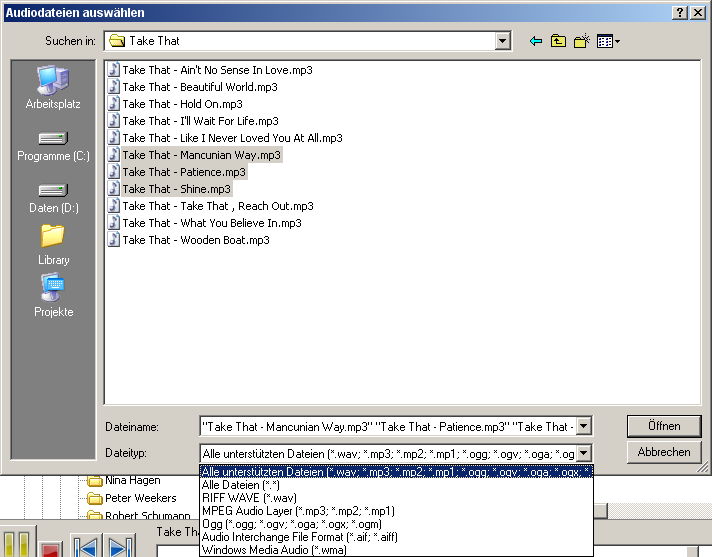Select Take That - I'll Wait For Life.mp3
This screenshot has height=557, width=712.
coord(193,121)
